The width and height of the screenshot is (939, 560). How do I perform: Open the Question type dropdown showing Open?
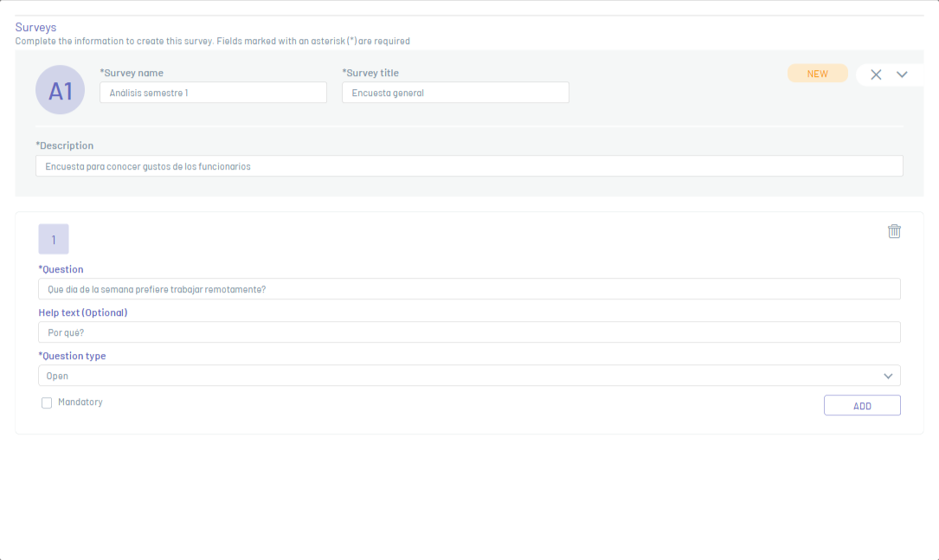tap(459, 376)
